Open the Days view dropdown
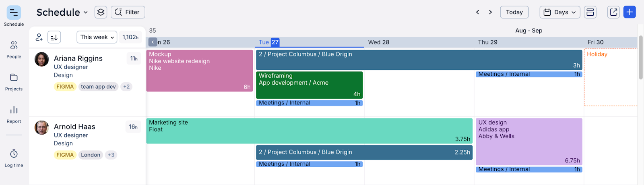 (x=560, y=12)
